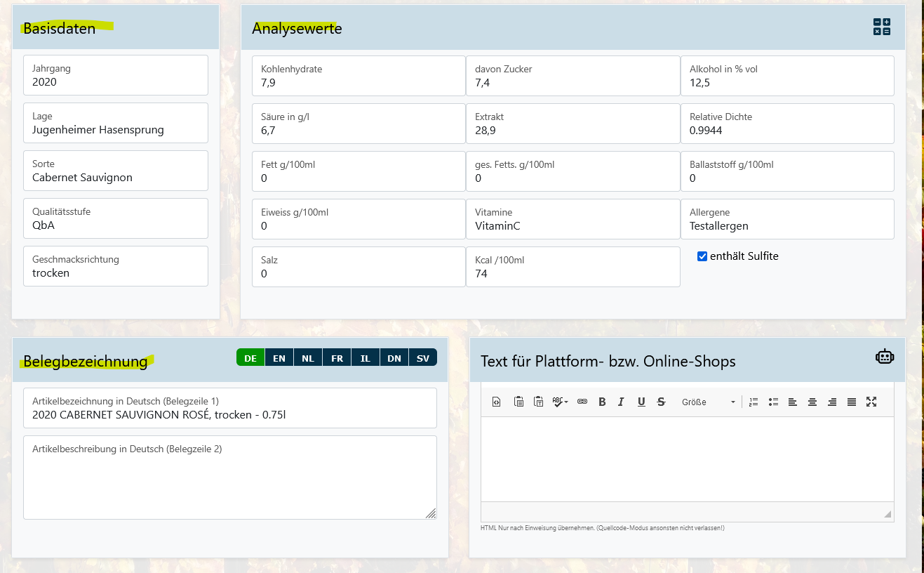The width and height of the screenshot is (924, 573).
Task: Click the Alkohol in % vol field
Action: coord(787,82)
